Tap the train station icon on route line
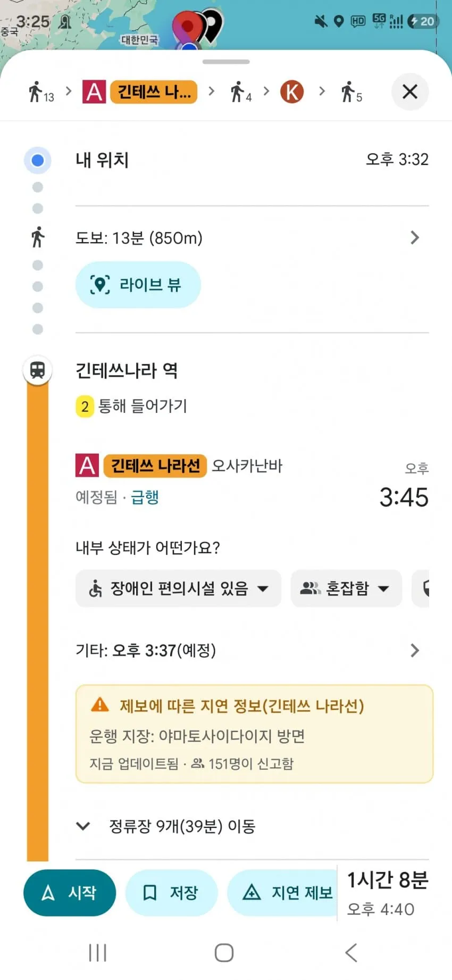452x980 pixels. 37,370
